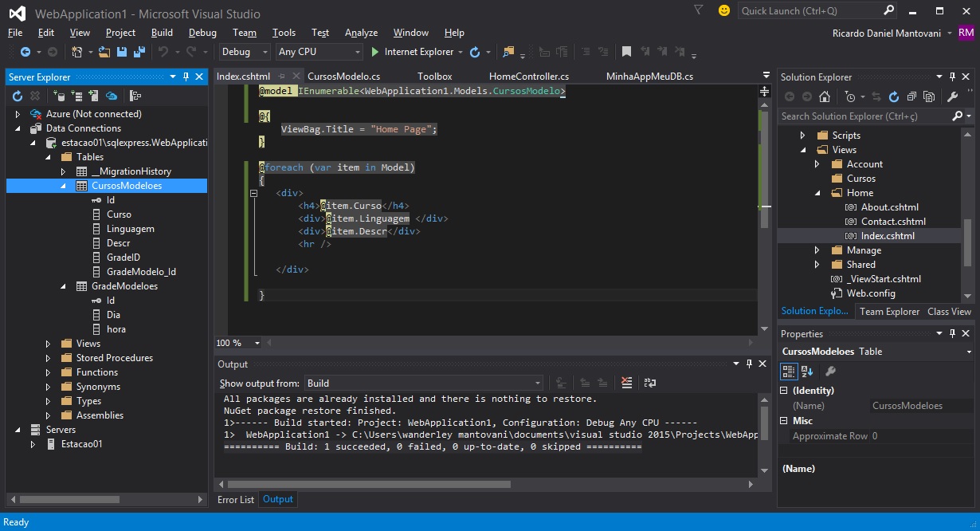Switch to the HomeController.cs tab
Screen dimensions: 980x531
[529, 77]
